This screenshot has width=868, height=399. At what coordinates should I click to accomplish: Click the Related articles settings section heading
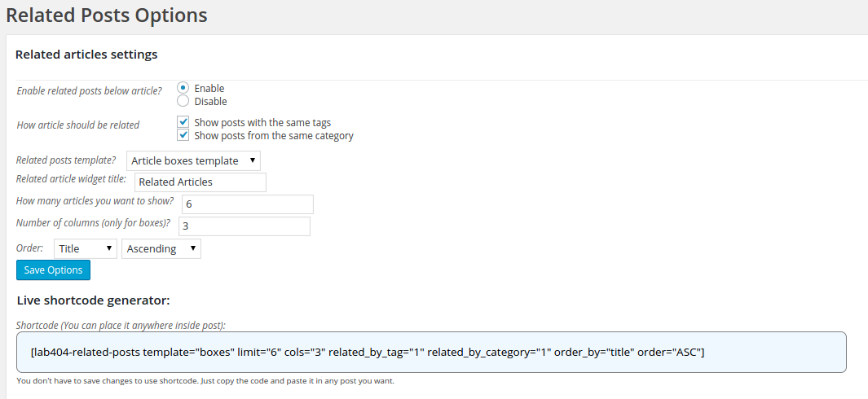pos(86,55)
